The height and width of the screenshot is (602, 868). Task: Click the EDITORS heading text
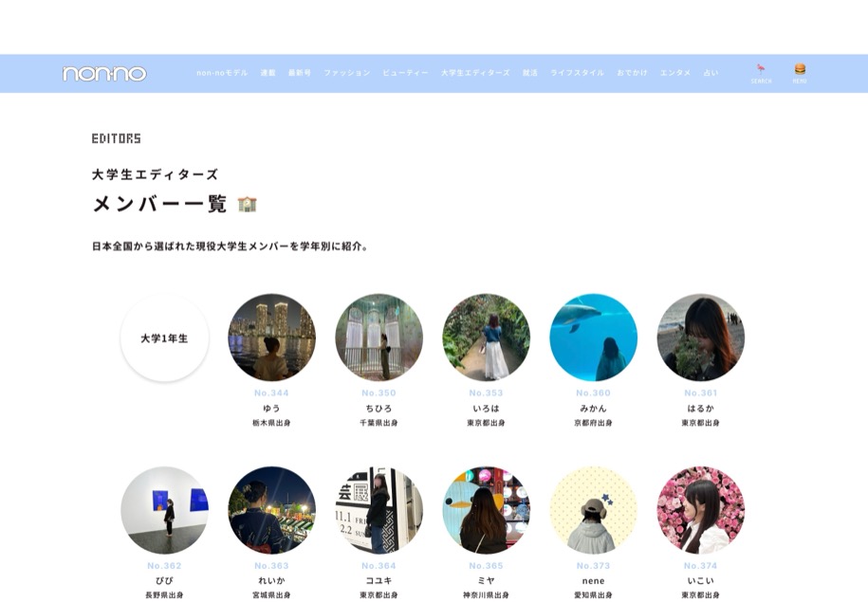coord(117,138)
